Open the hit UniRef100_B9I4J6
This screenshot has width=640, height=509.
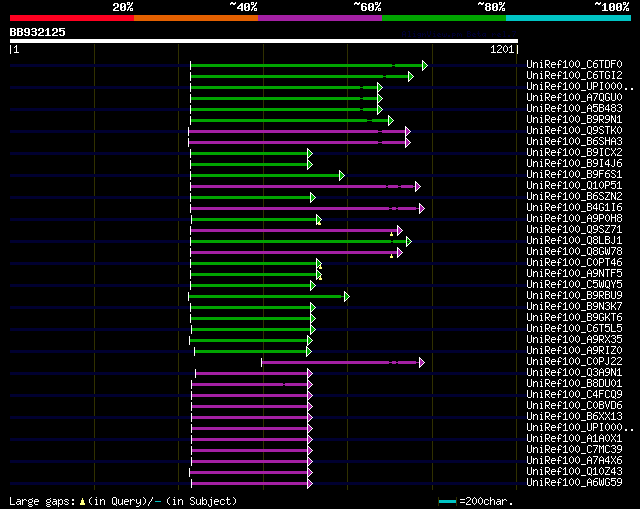574,164
